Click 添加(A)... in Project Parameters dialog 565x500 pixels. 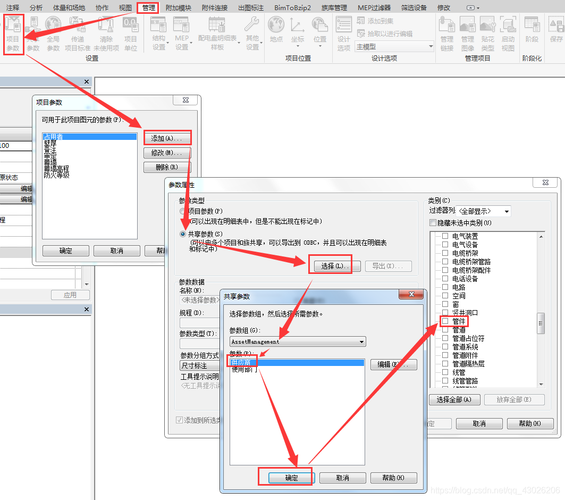pyautogui.click(x=167, y=138)
